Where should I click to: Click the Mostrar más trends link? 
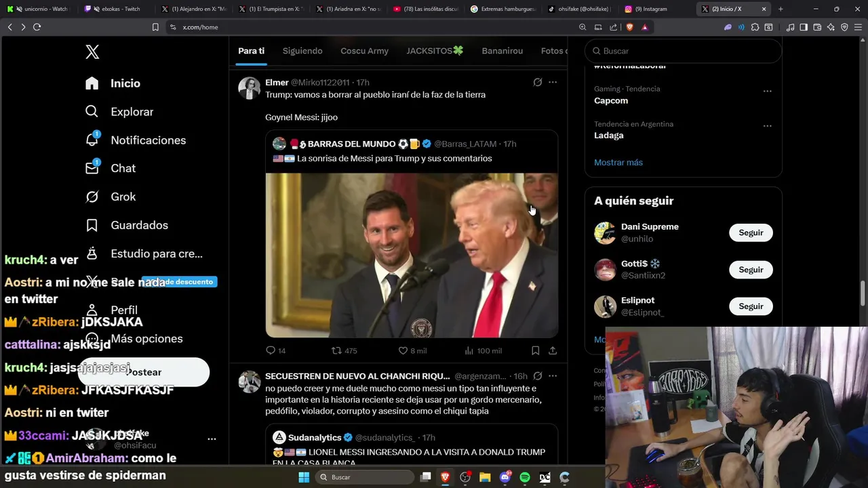coord(618,163)
